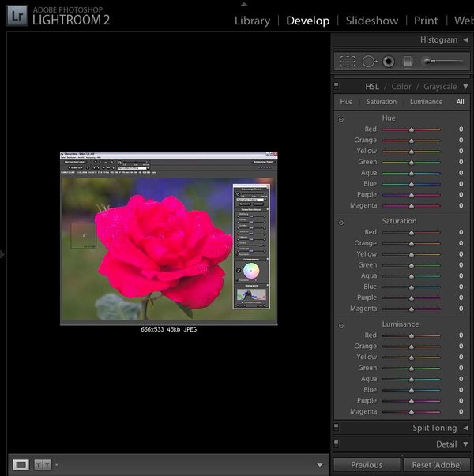
Task: Click the Luminance targeted adjustment tool
Action: (x=341, y=325)
